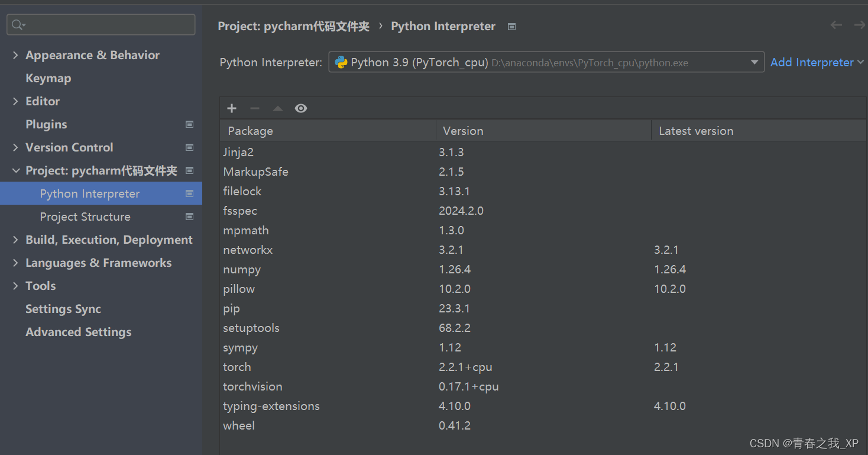
Task: Click project-level icon beside Version Control
Action: coord(190,147)
